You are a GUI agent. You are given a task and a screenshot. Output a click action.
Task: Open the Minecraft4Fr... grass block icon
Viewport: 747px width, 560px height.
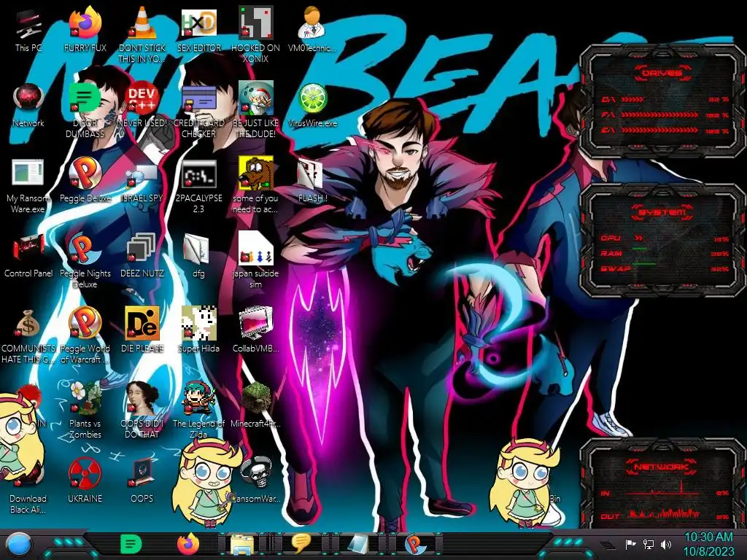(256, 405)
